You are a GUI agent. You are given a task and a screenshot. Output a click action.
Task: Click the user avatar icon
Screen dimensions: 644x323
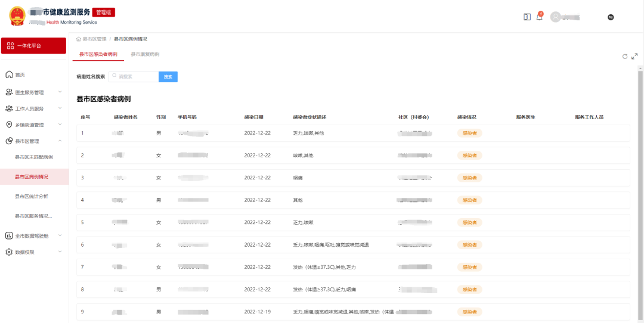tap(556, 17)
